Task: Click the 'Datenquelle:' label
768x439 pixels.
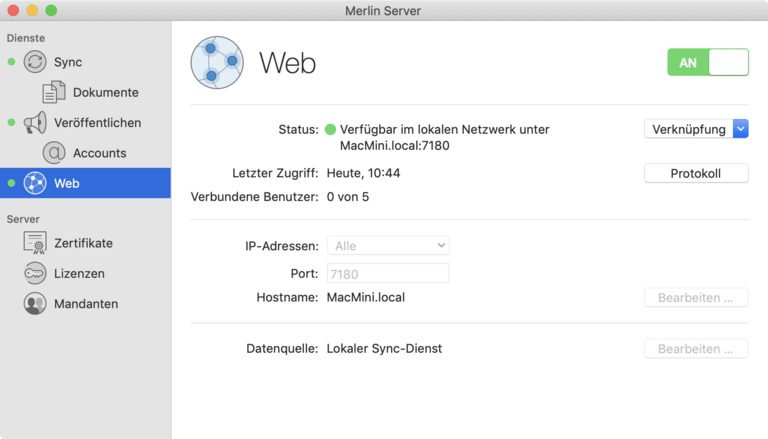Action: click(x=282, y=348)
